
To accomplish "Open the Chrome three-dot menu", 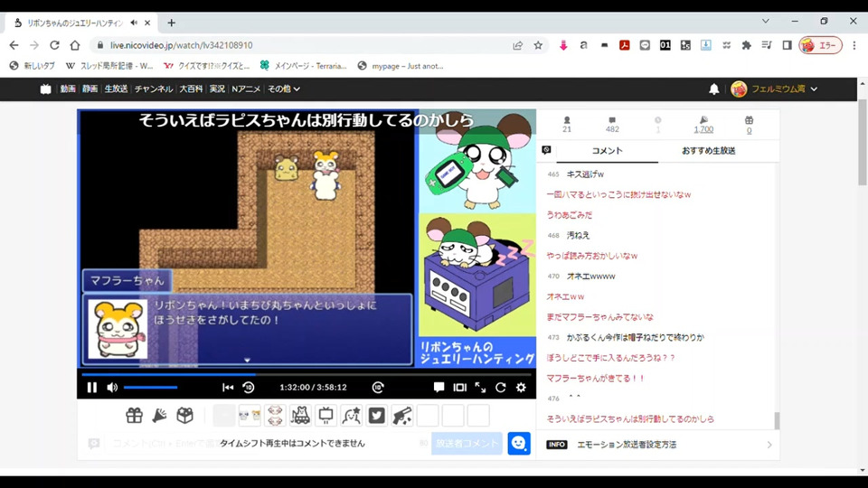I will point(854,45).
